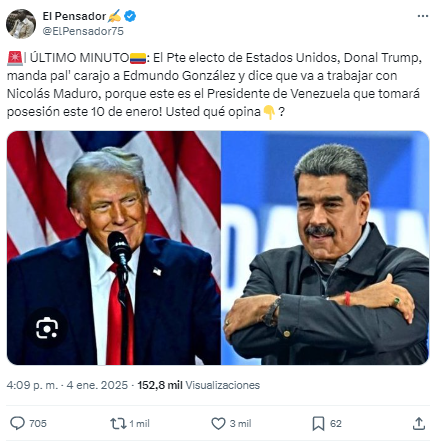Click the 4:09 p. m. 4 ene. 2025 timestamp
This screenshot has height=447, width=439.
point(67,385)
